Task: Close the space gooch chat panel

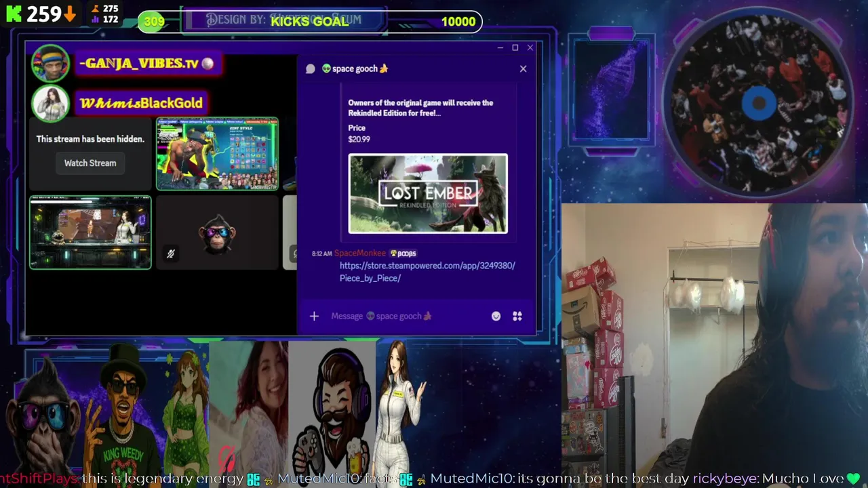Action: [523, 68]
